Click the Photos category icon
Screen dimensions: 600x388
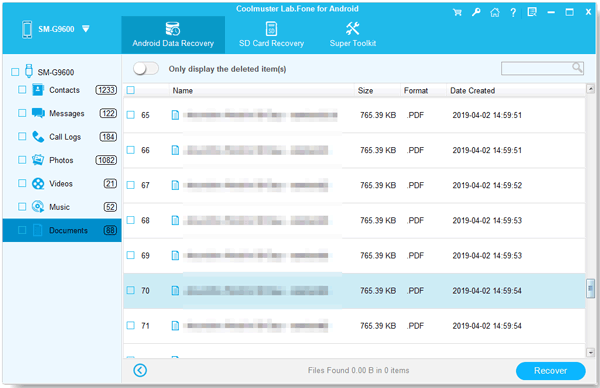click(38, 160)
